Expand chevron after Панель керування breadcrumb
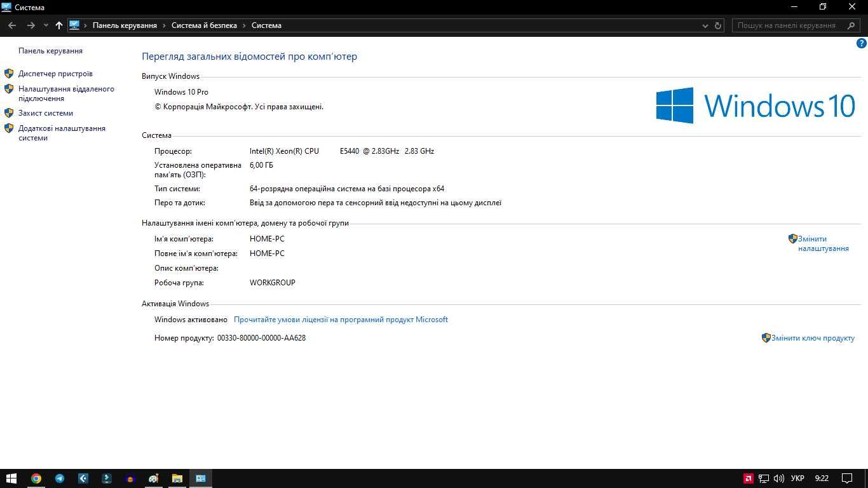 (x=164, y=25)
